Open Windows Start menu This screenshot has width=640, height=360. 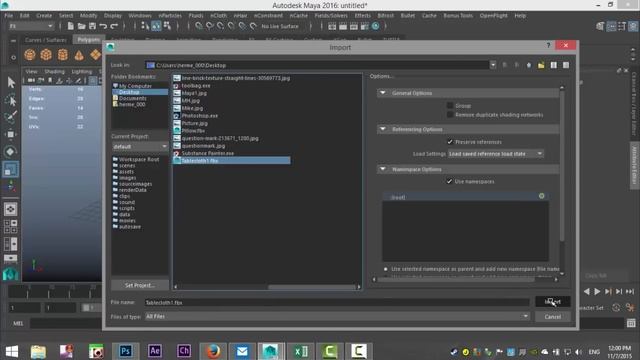(x=12, y=351)
